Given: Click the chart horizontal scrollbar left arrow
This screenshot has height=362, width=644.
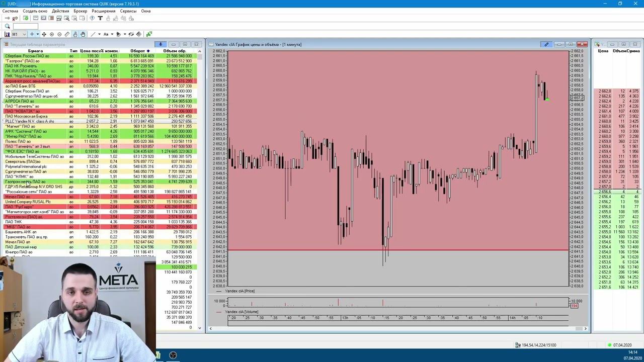Looking at the screenshot, I should tap(211, 328).
